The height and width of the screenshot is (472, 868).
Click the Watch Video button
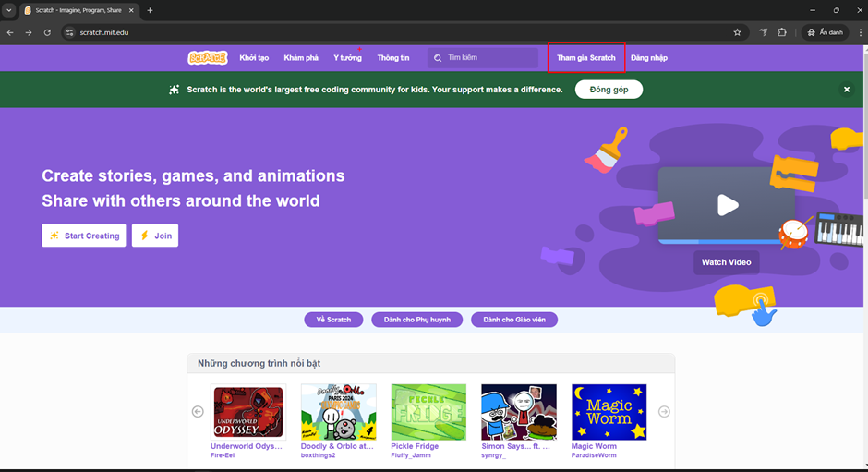pyautogui.click(x=727, y=262)
